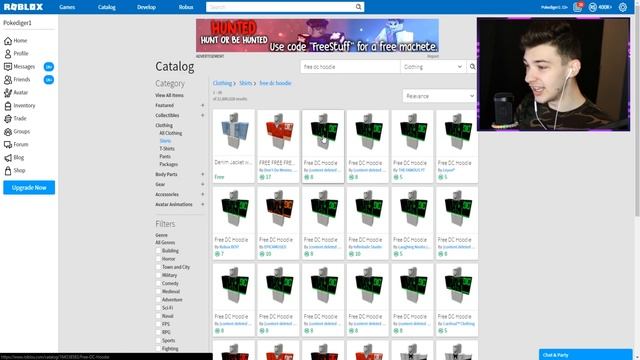Click the Upgrade Now button
This screenshot has width=640, height=360.
click(x=29, y=188)
